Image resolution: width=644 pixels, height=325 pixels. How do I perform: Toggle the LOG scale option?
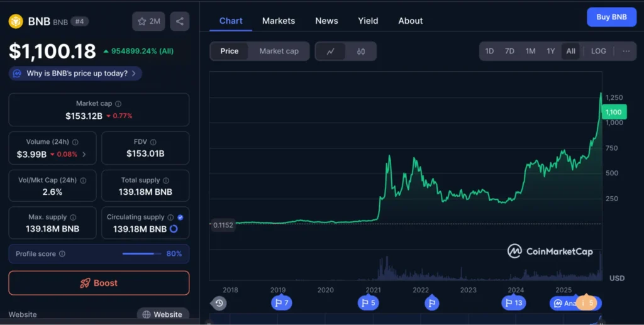pyautogui.click(x=598, y=51)
